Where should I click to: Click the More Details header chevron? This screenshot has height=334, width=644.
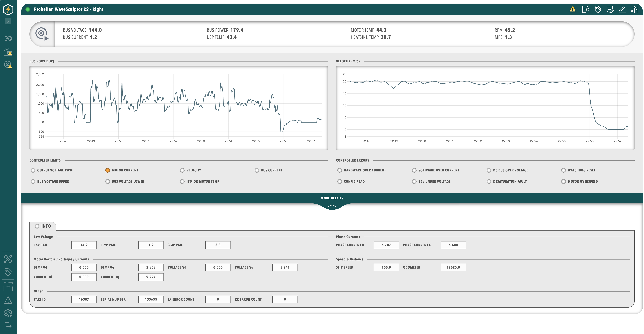tap(332, 206)
